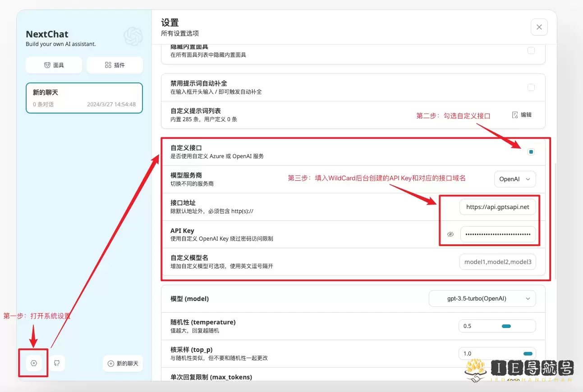Uncheck the 自定义接口 checkbox

531,152
